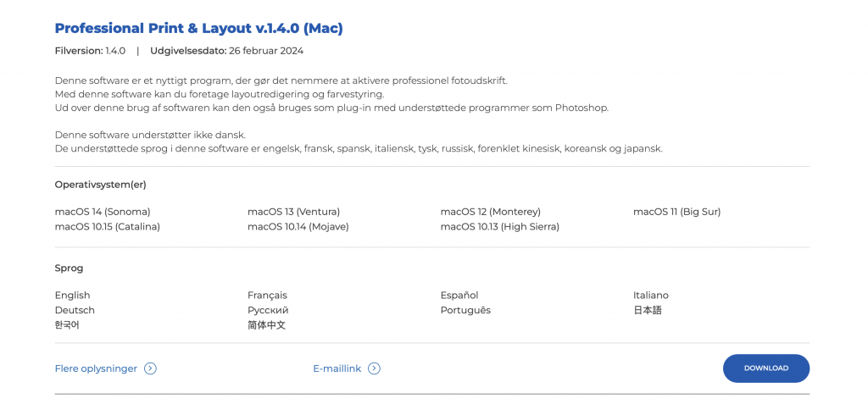The image size is (868, 415).
Task: Click the Professional Print & Layout v.1.4.0 title
Action: pos(198,28)
